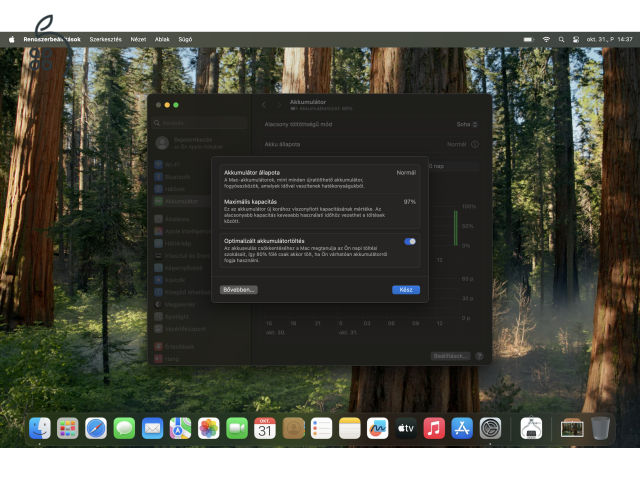Open Messages app in the Dock
640x480 pixels.
click(124, 428)
